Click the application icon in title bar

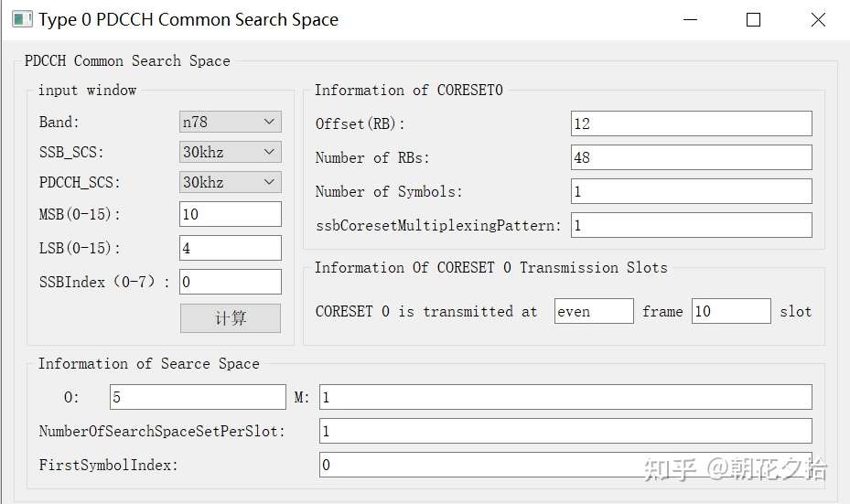click(22, 19)
